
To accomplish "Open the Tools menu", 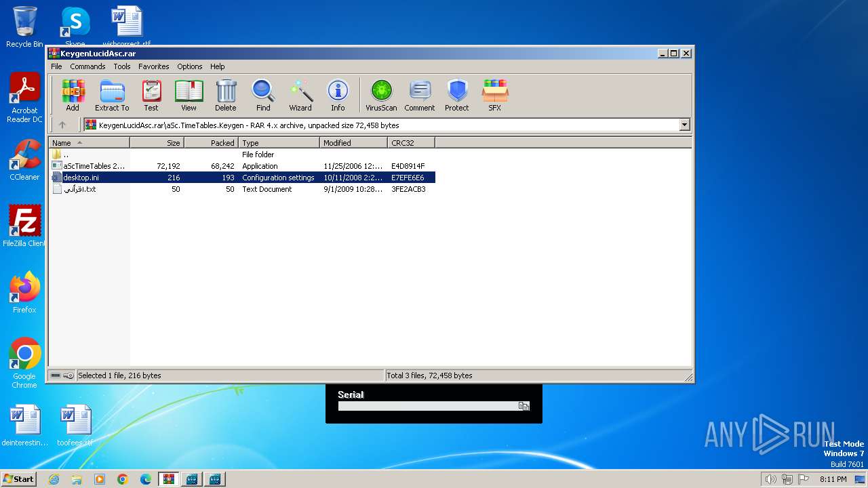I will pos(122,66).
